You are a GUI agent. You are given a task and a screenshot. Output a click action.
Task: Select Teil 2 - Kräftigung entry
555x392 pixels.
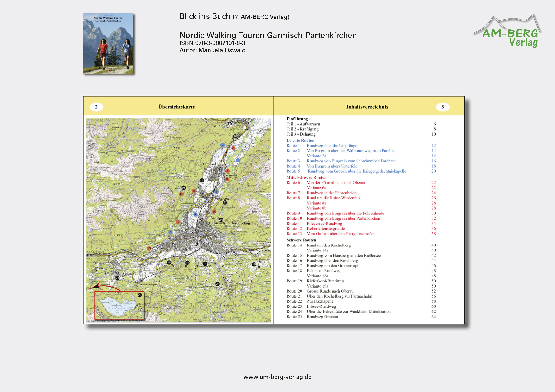click(361, 129)
